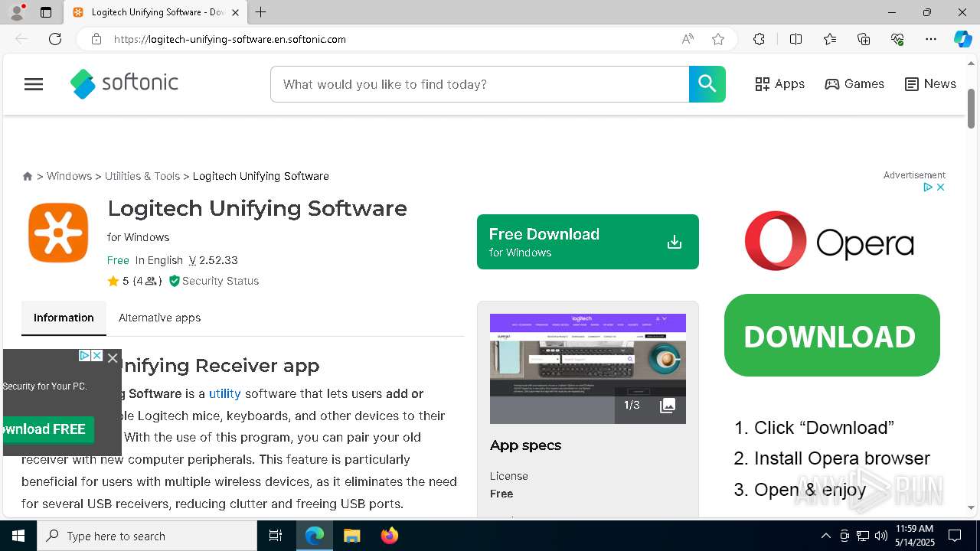Click the star rating icon
The width and height of the screenshot is (980, 551).
point(113,281)
